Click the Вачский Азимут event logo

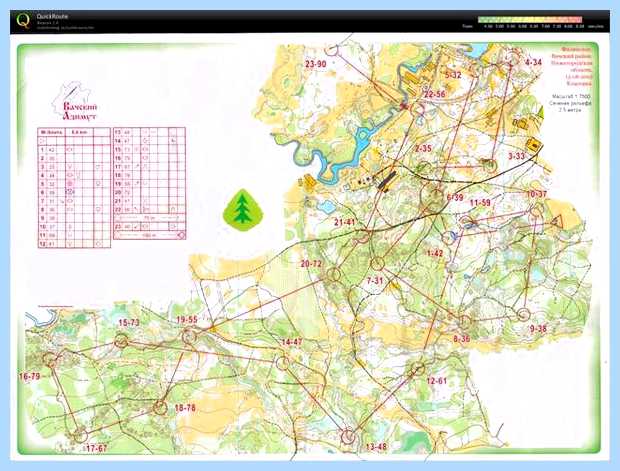coord(75,101)
